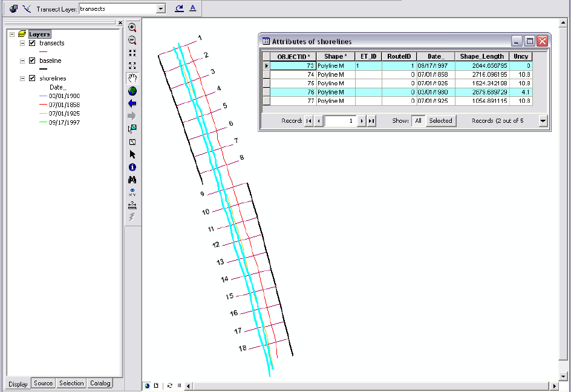Screen dimensions: 571x392
Task: Click the Fixed Zoom In icon
Action: (132, 53)
